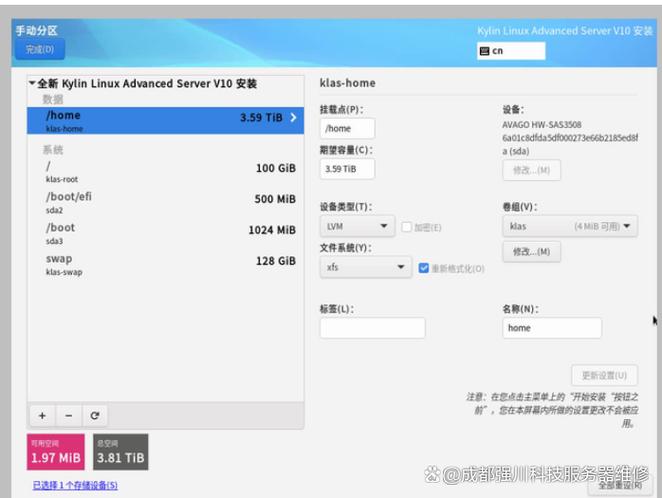Click the AVAGO HW-SAS3508 device text
662x498 pixels.
[x=542, y=125]
